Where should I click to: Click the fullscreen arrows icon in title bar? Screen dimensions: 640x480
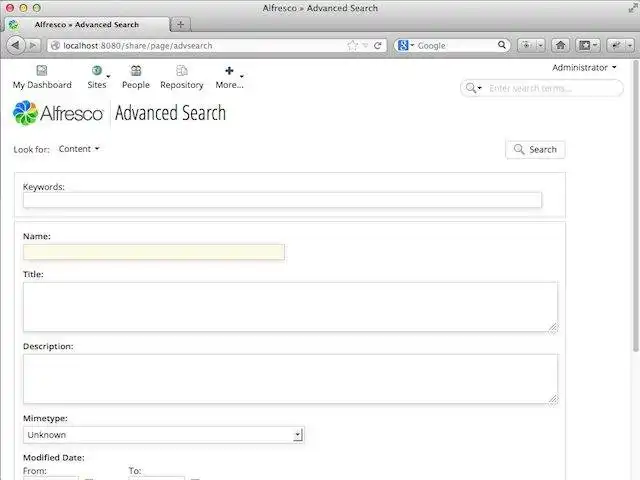click(633, 8)
